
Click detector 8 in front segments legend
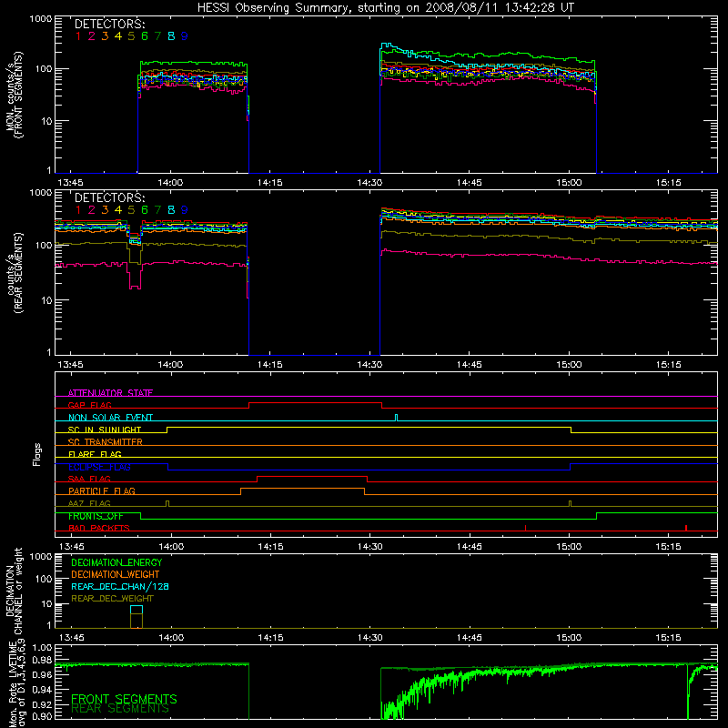coord(171,36)
